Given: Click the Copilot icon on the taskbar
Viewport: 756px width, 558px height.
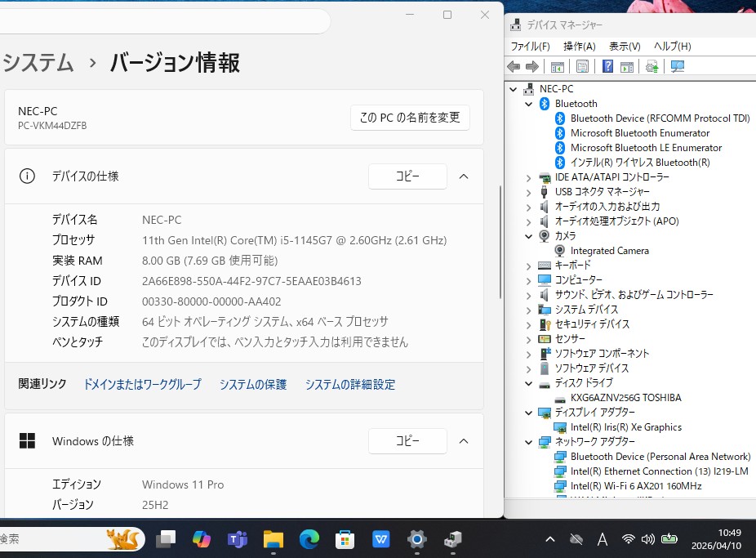Looking at the screenshot, I should 201,539.
